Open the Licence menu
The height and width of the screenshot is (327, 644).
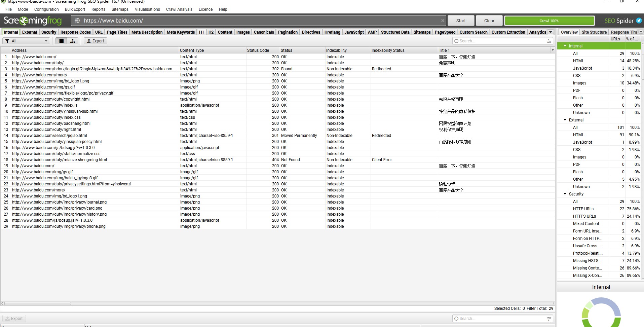tap(205, 9)
